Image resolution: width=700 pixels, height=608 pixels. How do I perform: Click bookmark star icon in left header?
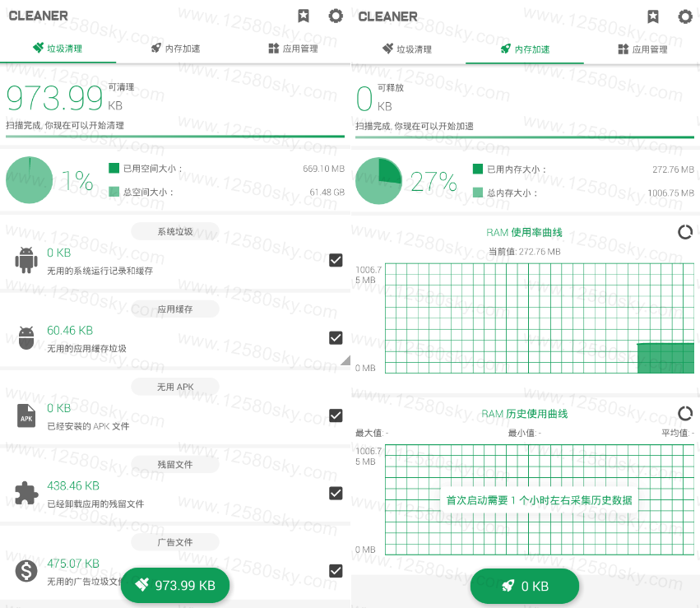tap(304, 16)
